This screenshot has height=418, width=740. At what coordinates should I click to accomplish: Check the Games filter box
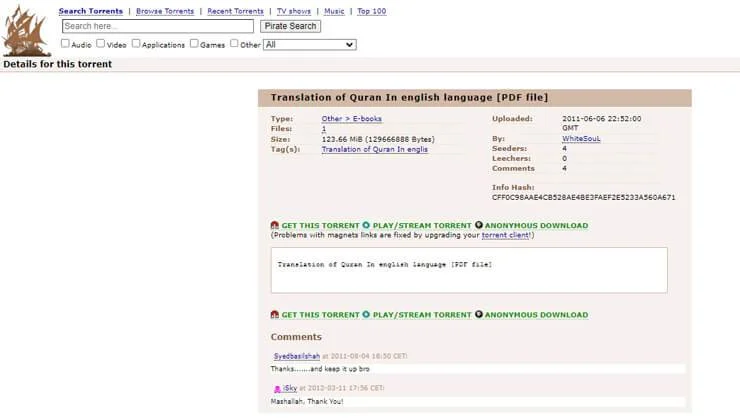194,43
